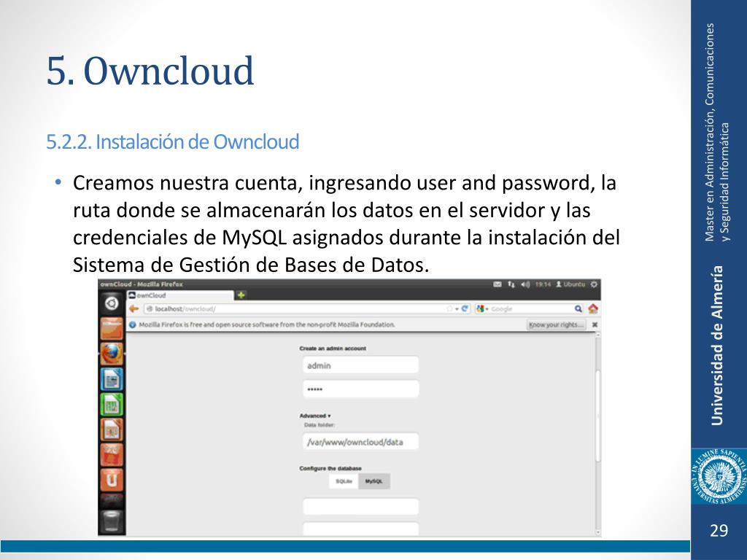Open the Trash icon in the launcher

pos(112,521)
